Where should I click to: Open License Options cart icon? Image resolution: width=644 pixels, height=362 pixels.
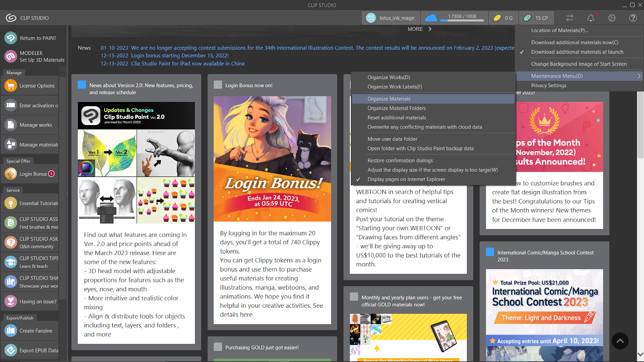(10, 86)
